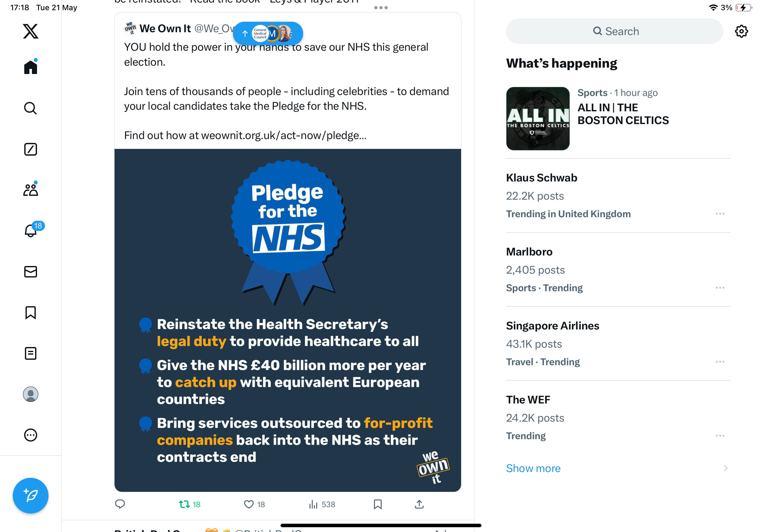Open more options for Marlboro trend
Image resolution: width=762 pixels, height=532 pixels.
click(720, 288)
